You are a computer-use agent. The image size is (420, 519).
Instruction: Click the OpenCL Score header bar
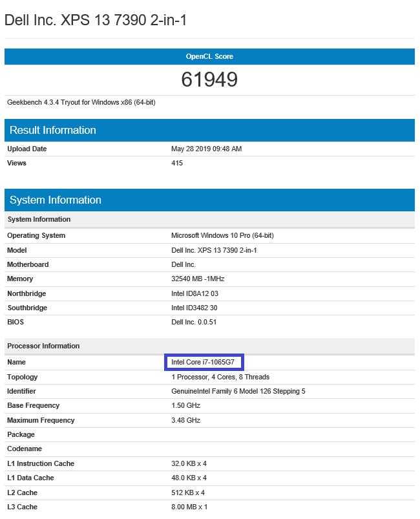209,56
